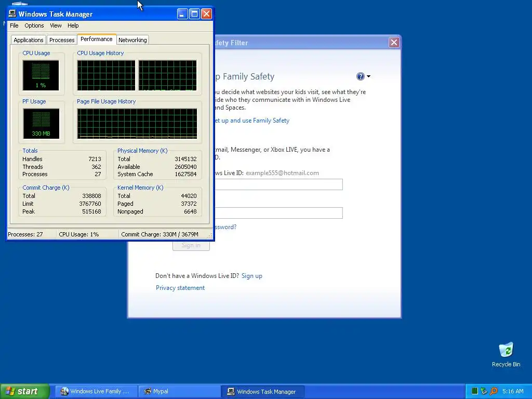Click the Safely Remove Hardware tray icon

484,392
